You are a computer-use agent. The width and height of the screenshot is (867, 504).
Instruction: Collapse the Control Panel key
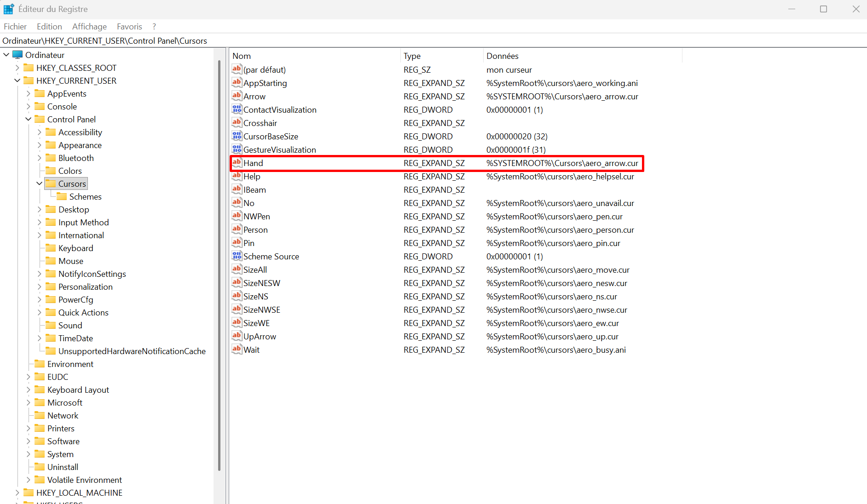[x=29, y=119]
